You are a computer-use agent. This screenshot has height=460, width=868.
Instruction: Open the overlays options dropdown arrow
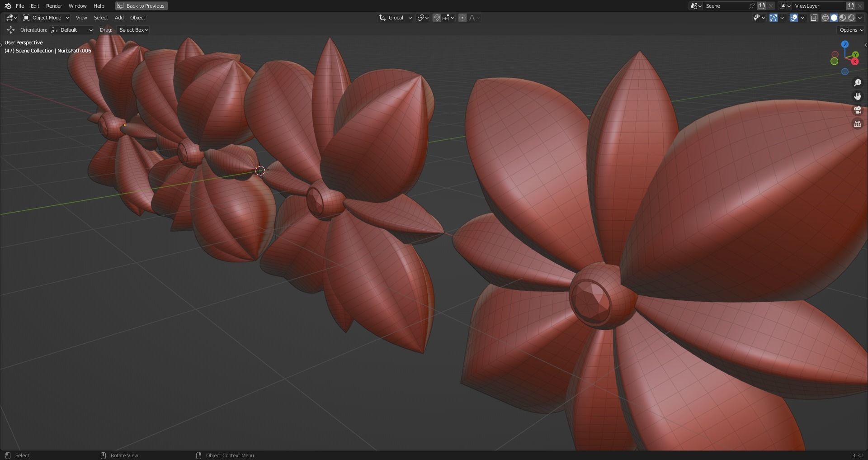[802, 18]
